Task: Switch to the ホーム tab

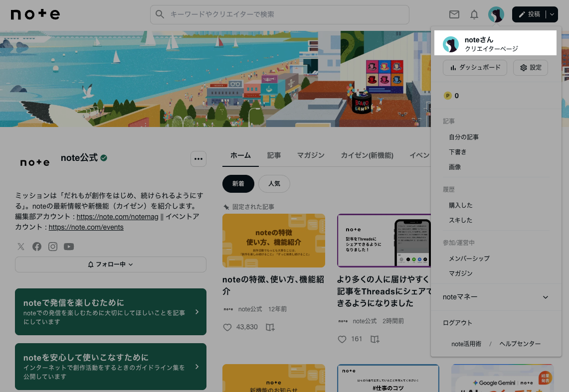Action: pos(240,155)
